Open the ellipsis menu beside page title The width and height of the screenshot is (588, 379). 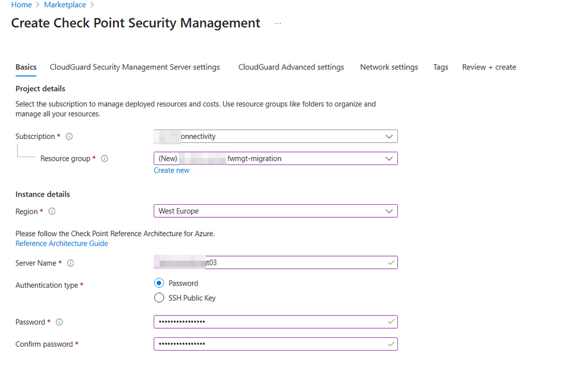point(277,23)
